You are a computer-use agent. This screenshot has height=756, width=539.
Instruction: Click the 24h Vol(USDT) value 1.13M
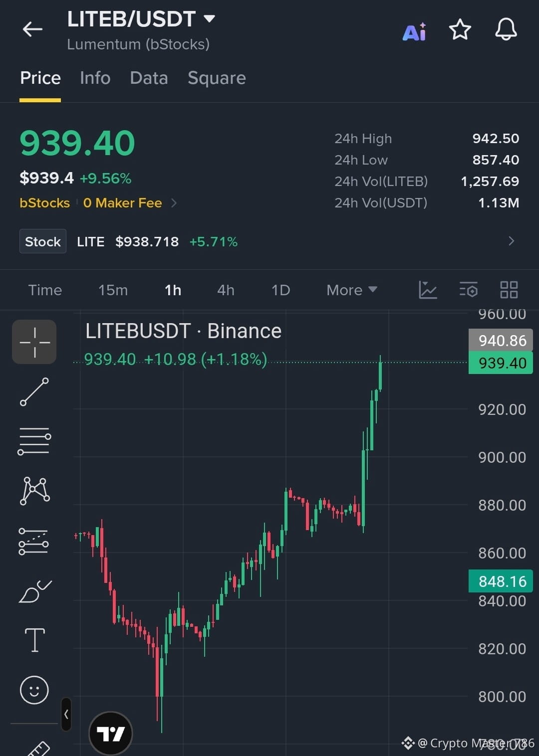(499, 203)
